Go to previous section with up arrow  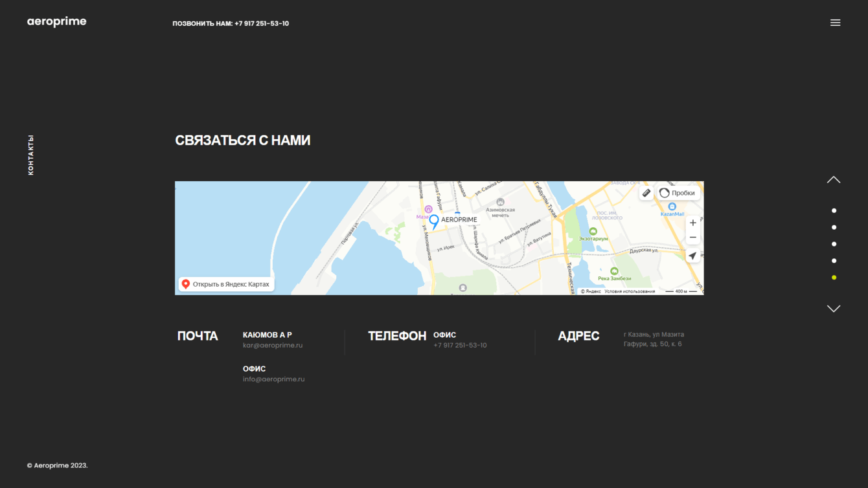click(x=834, y=180)
